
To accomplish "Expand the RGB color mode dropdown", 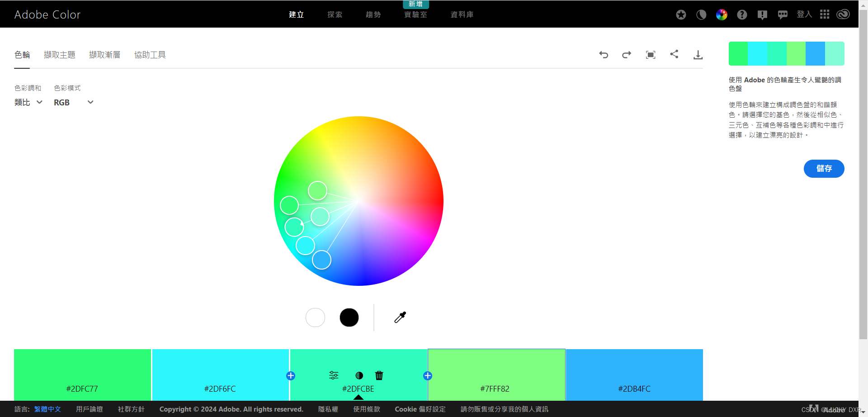I will point(74,102).
